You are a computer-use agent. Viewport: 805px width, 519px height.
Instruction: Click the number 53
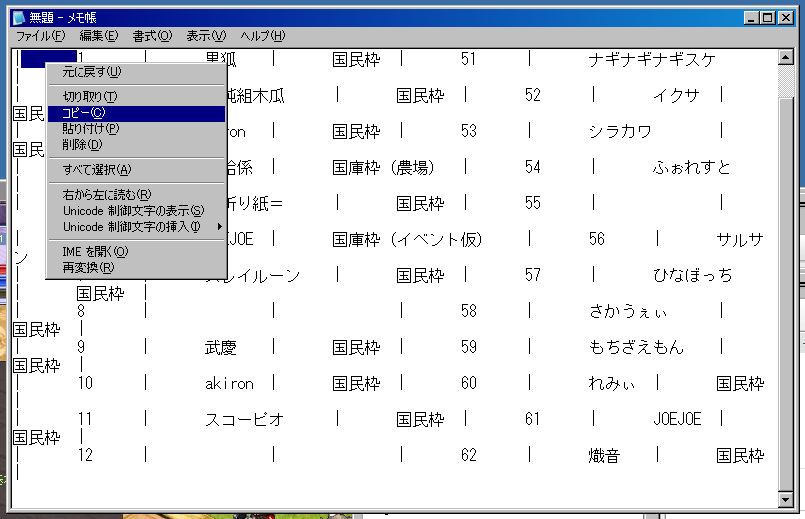tap(468, 131)
